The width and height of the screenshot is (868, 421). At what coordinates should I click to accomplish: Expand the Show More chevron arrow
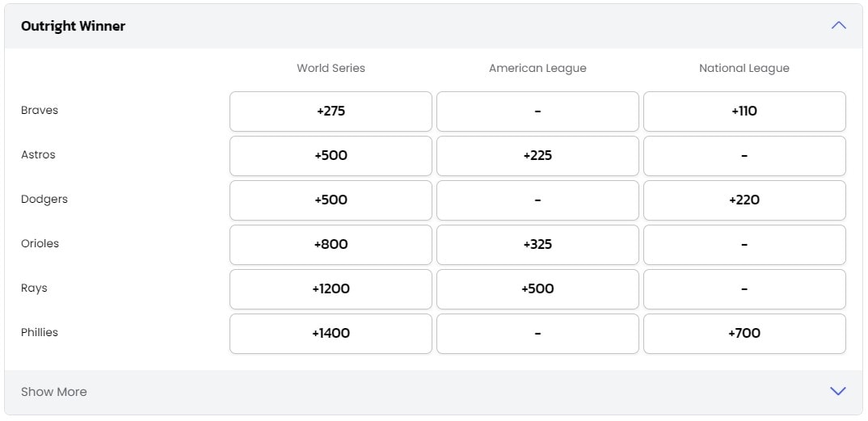(x=838, y=391)
